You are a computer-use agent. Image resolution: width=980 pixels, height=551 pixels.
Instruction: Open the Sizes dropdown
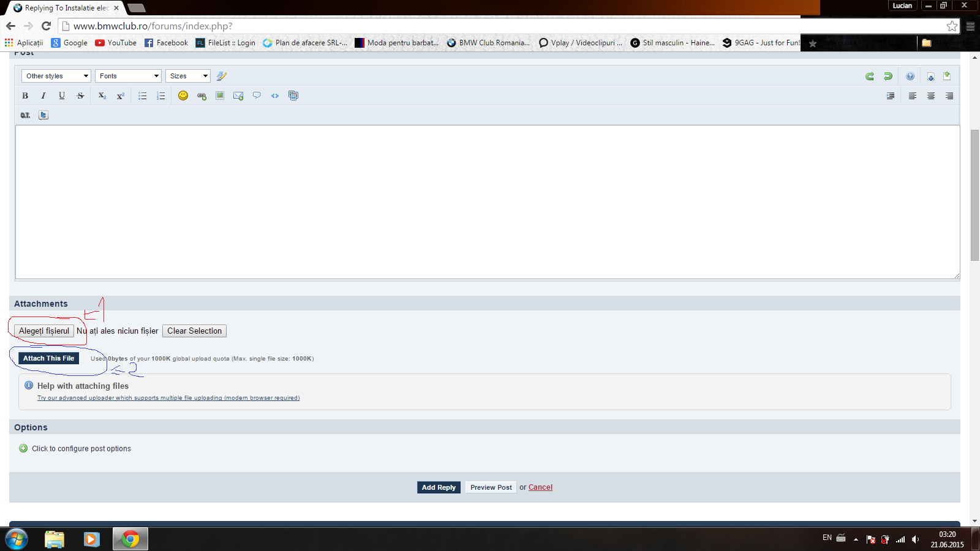[188, 76]
